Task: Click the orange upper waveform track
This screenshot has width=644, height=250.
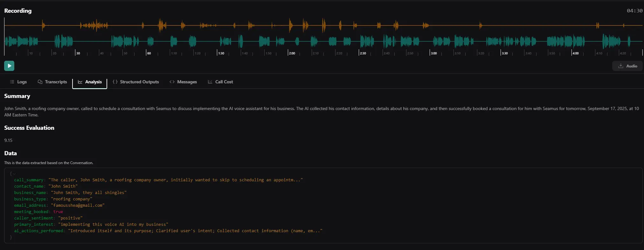Action: [323, 25]
